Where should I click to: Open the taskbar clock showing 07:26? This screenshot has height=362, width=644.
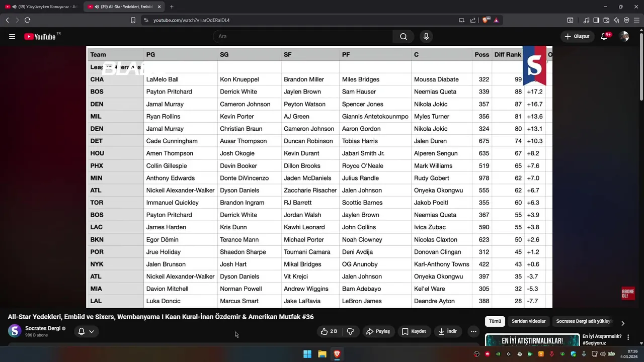(630, 354)
